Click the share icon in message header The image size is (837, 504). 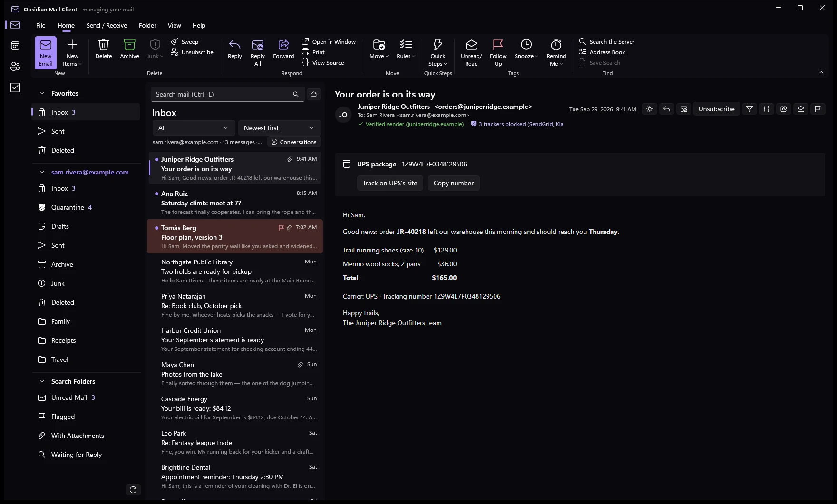pos(784,109)
